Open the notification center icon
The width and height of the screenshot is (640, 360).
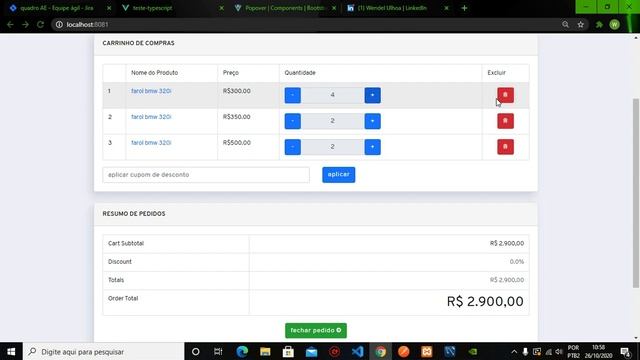click(626, 351)
